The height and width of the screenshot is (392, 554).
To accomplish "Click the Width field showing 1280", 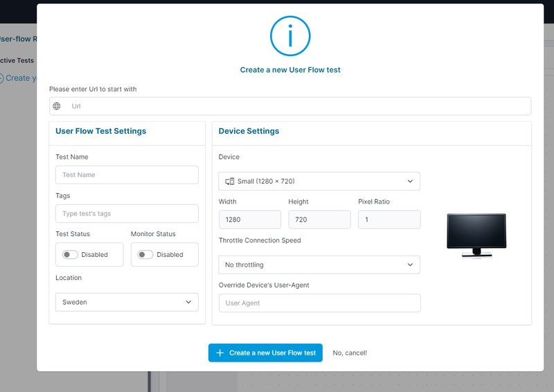I will [249, 220].
